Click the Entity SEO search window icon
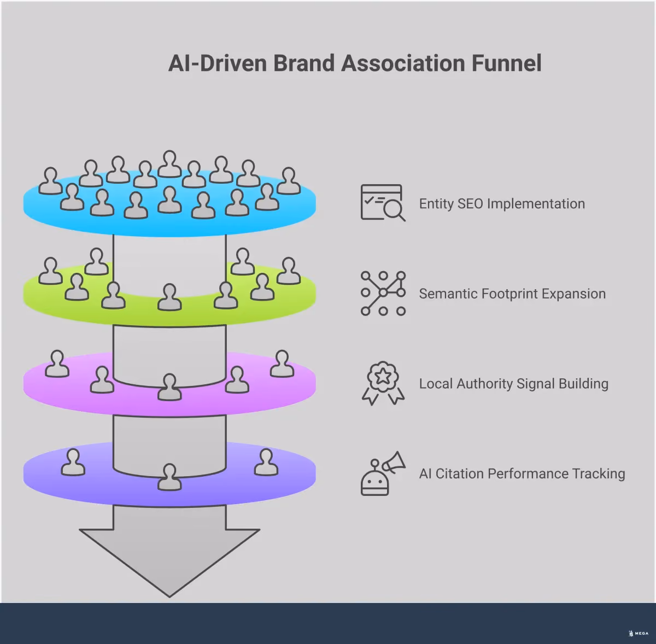Viewport: 656px width, 644px height. (x=383, y=203)
